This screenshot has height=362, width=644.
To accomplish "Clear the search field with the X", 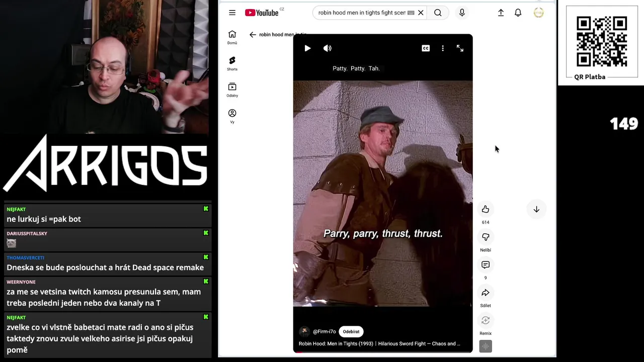I will 421,13.
